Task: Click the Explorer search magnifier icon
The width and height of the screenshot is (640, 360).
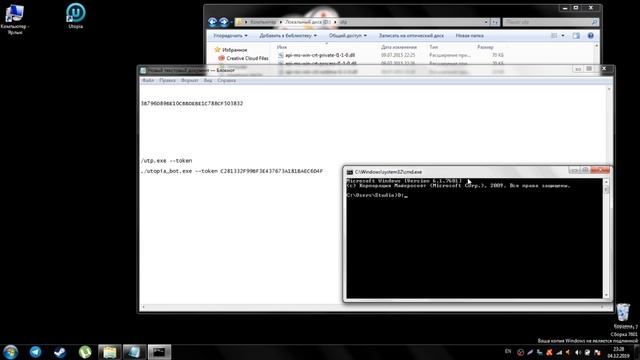Action: [595, 22]
